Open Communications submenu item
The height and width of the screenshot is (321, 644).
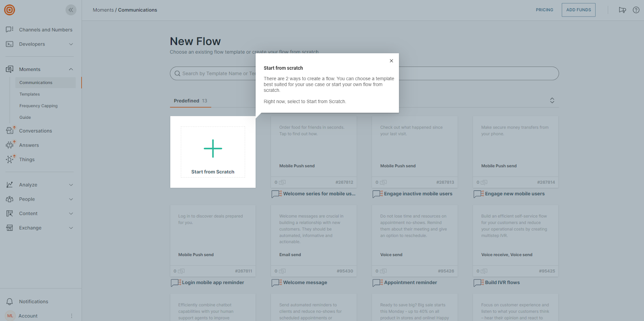(45, 83)
